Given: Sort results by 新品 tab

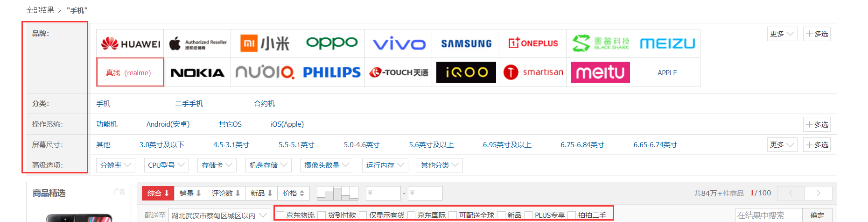Looking at the screenshot, I should tap(262, 193).
